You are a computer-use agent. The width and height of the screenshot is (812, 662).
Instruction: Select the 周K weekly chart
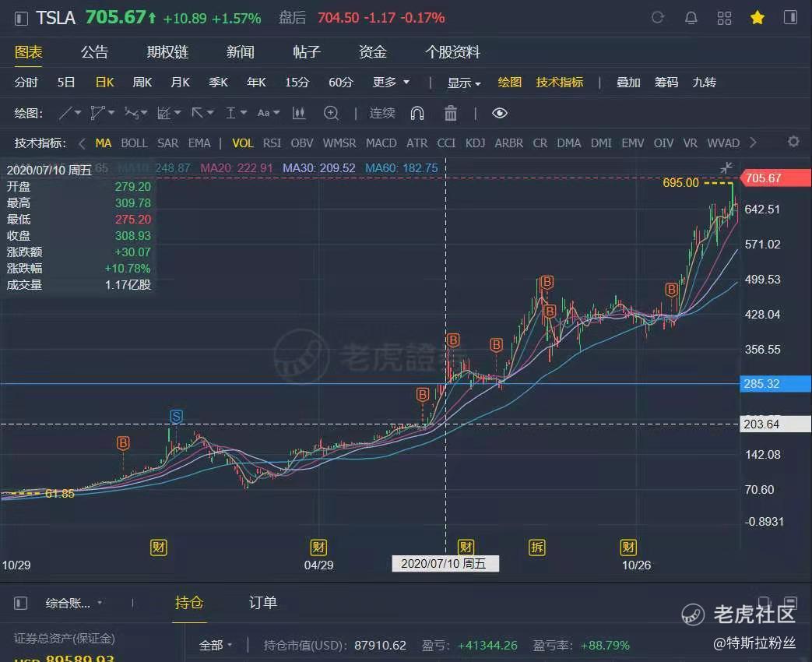[x=142, y=83]
